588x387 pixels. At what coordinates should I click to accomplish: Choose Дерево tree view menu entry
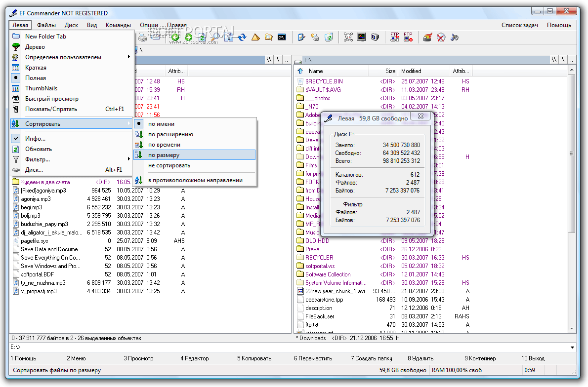click(71, 47)
